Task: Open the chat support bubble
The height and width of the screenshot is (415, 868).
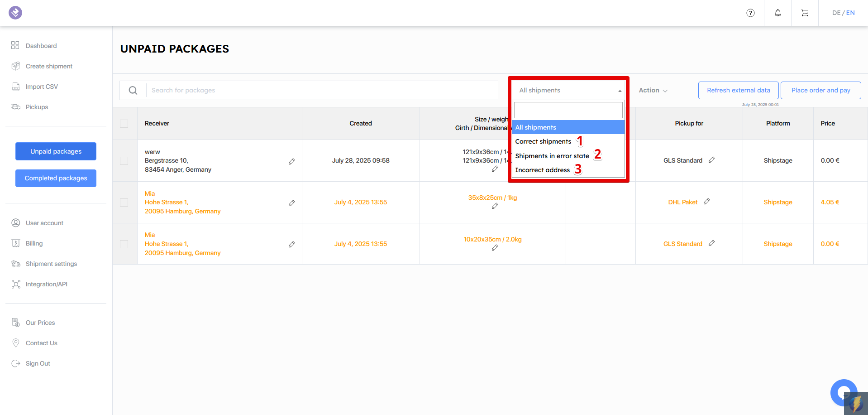Action: coord(843,392)
